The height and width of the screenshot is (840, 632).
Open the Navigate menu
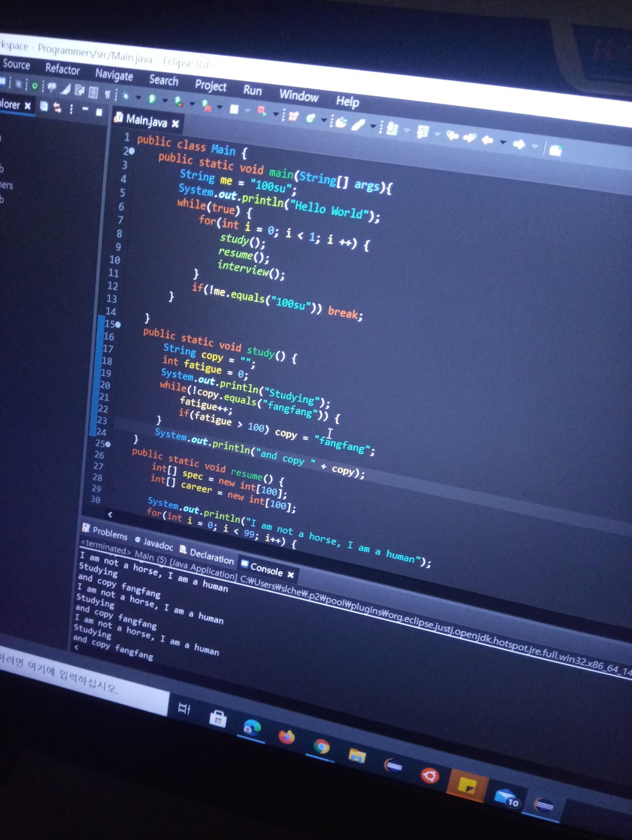tap(114, 75)
